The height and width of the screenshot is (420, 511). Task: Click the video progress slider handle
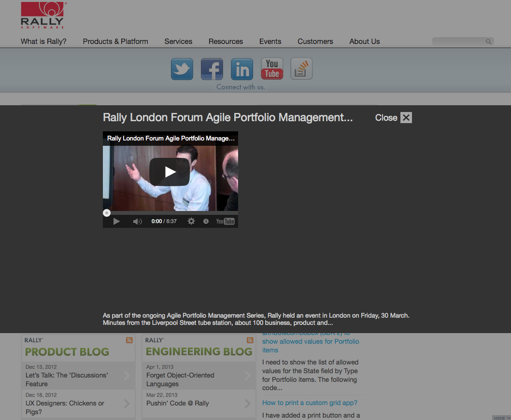point(107,213)
